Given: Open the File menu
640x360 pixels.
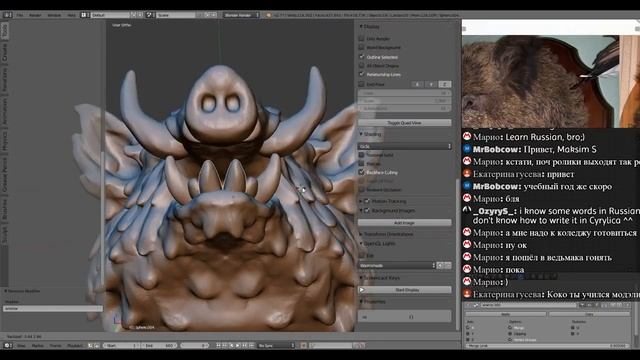Looking at the screenshot, I should coord(20,15).
